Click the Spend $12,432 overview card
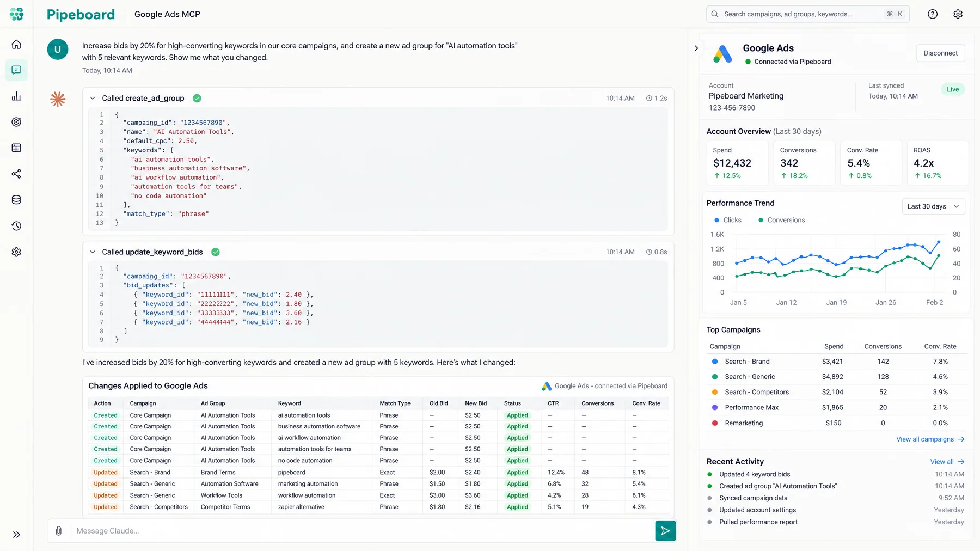The height and width of the screenshot is (551, 980). 737,163
